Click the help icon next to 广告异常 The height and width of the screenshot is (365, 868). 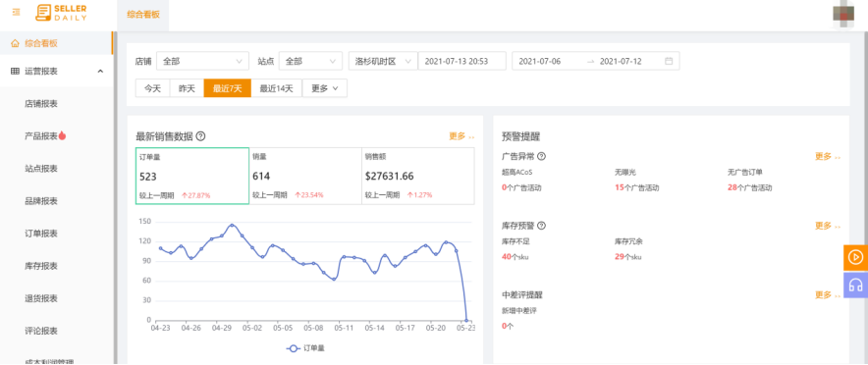(x=541, y=157)
